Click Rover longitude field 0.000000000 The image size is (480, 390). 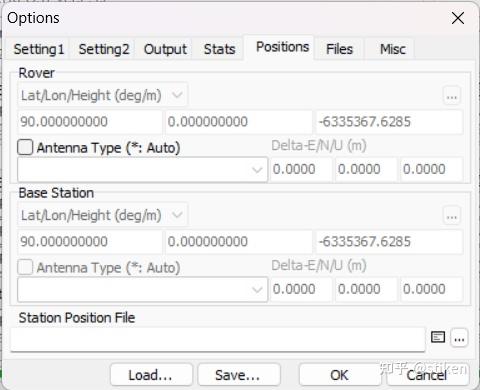(x=239, y=122)
